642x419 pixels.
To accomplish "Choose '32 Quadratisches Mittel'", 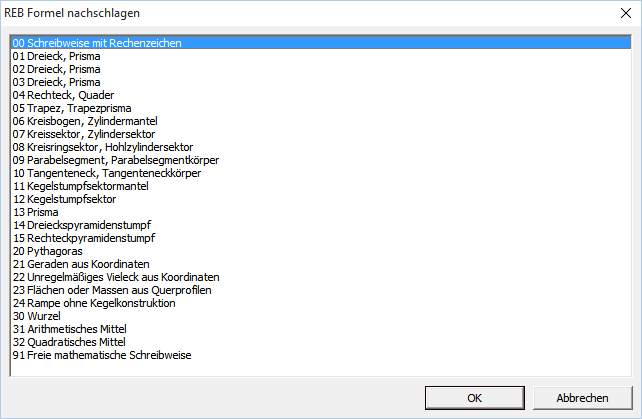I will (x=321, y=342).
